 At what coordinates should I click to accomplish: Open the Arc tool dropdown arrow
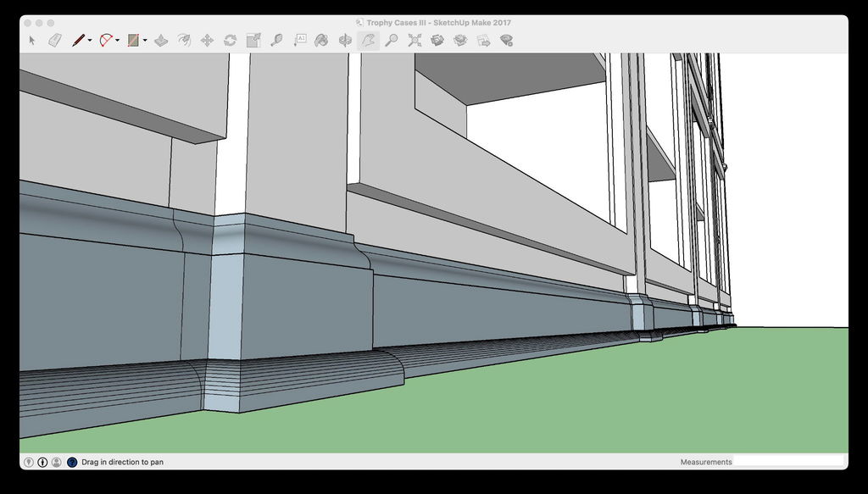[x=117, y=41]
